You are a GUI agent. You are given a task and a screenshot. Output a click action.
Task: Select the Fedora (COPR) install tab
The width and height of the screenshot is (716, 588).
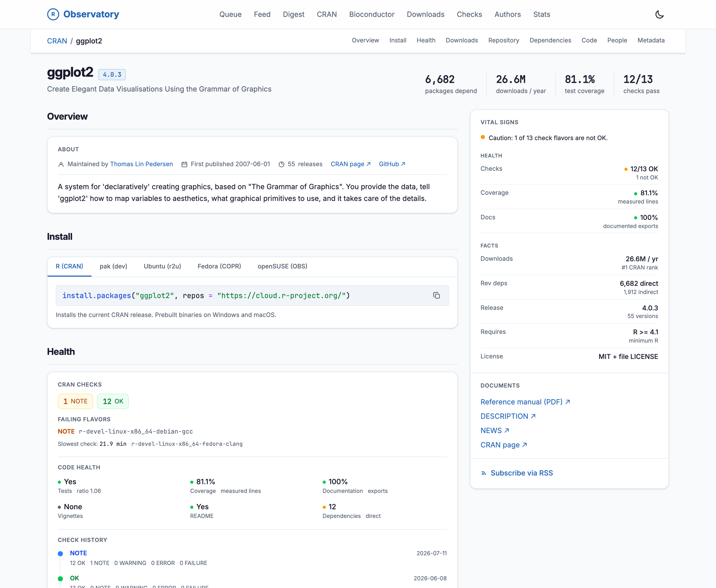tap(219, 266)
